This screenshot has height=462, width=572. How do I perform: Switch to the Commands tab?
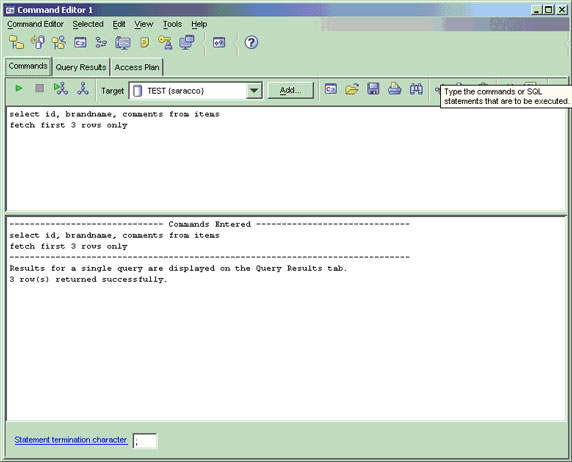pyautogui.click(x=28, y=66)
